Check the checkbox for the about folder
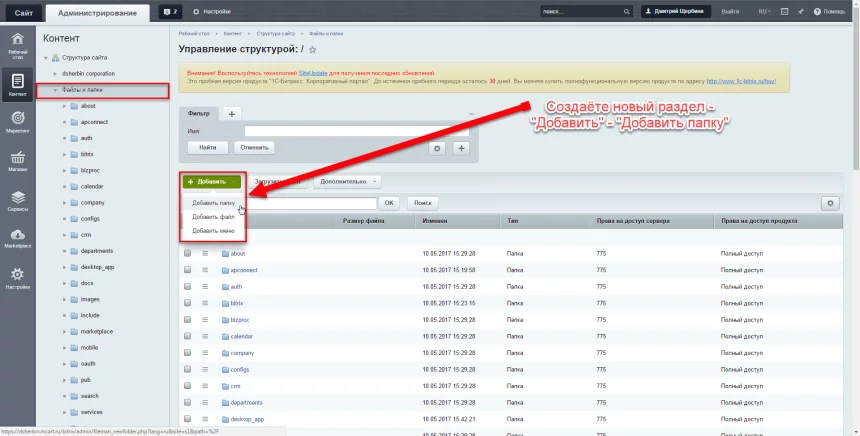The width and height of the screenshot is (860, 436). (187, 254)
